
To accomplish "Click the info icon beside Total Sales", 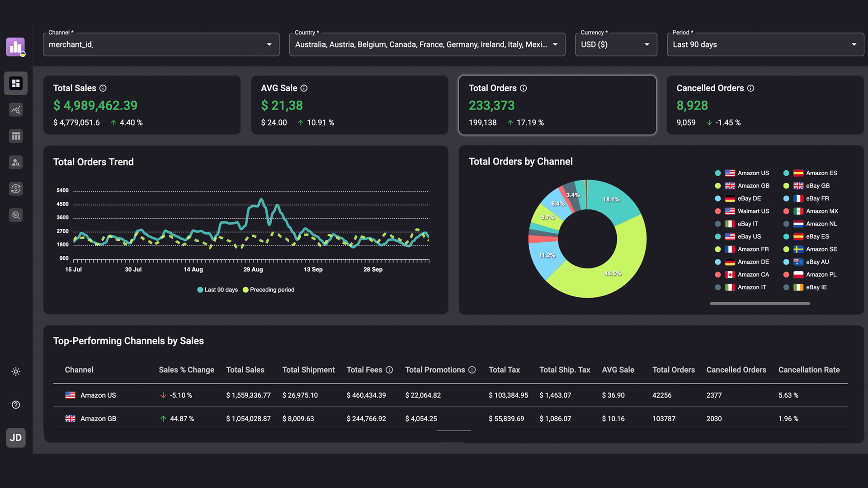I will [103, 88].
